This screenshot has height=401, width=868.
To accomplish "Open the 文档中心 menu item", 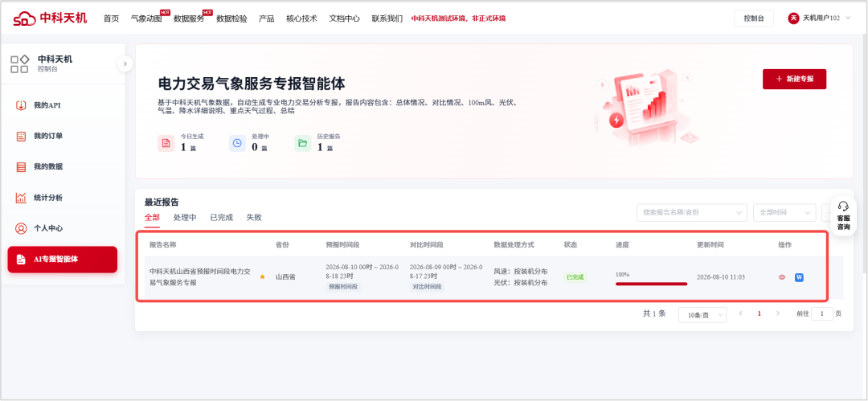I will pyautogui.click(x=344, y=18).
